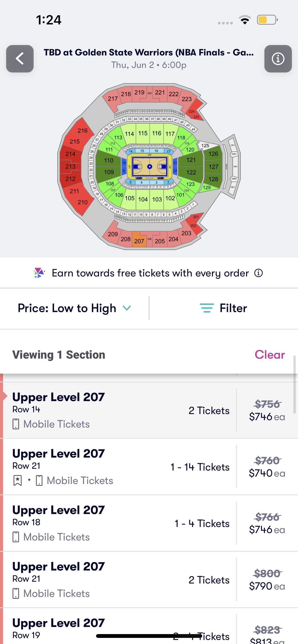Clear the section selection

click(x=269, y=355)
